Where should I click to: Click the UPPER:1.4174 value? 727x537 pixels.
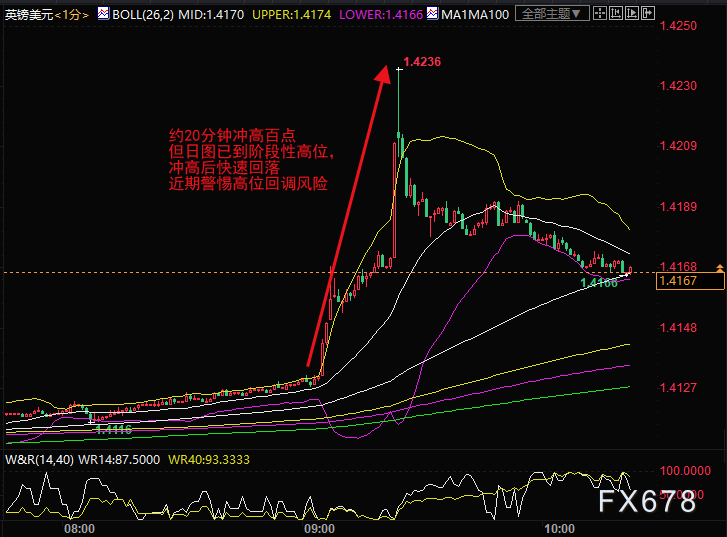tap(292, 15)
